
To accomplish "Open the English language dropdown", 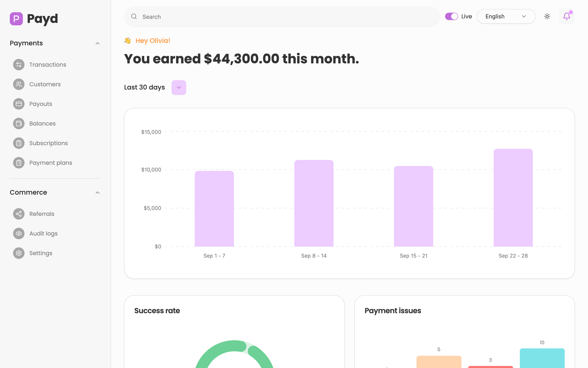I will (506, 16).
